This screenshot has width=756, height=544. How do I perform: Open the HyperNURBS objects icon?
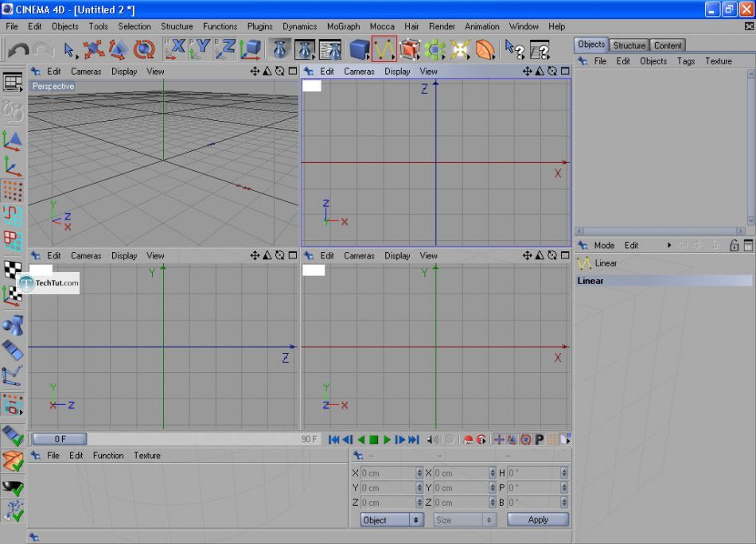[410, 49]
